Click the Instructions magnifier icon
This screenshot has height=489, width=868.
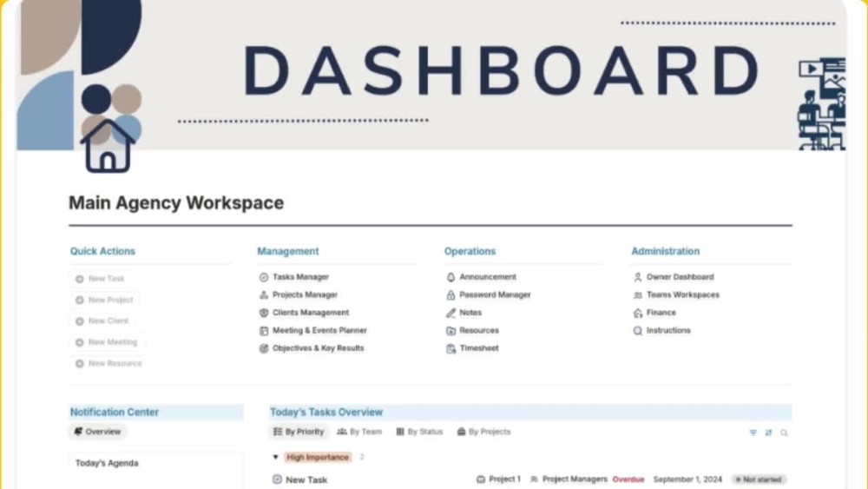tap(638, 331)
